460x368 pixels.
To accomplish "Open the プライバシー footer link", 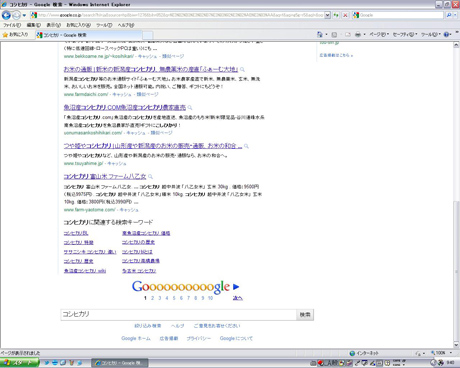I will [199, 338].
